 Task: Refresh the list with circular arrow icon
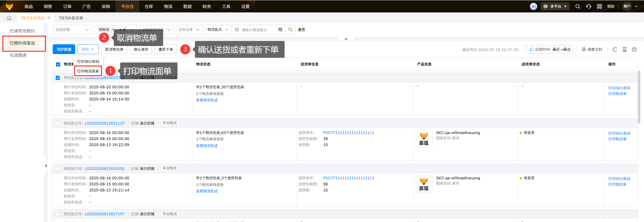(615, 49)
